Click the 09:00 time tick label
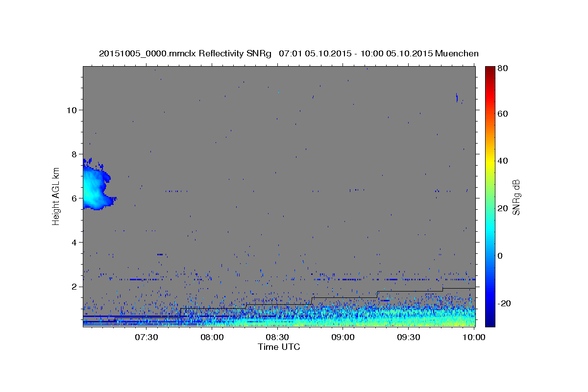Viewport: 588px width, 392px height. (343, 337)
